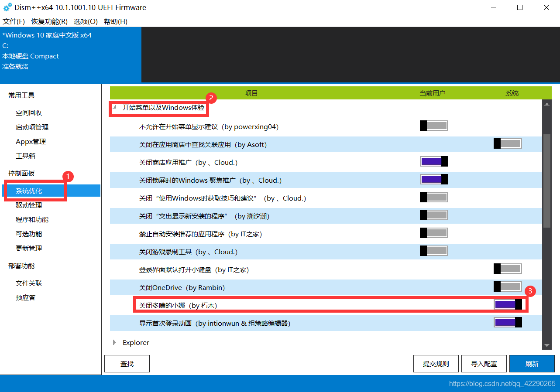Open 更新管理 in sidebar

pyautogui.click(x=29, y=248)
